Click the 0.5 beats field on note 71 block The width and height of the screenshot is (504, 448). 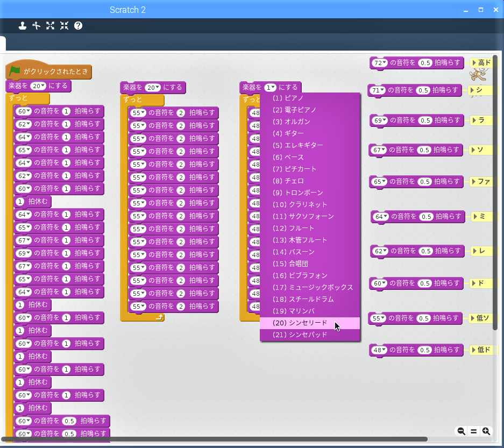click(x=423, y=90)
